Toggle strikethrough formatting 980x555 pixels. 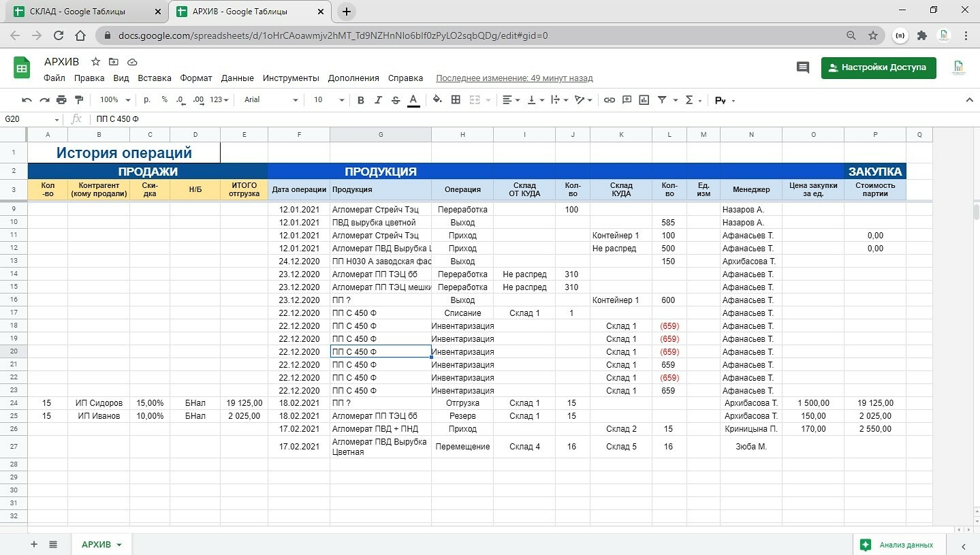click(396, 100)
